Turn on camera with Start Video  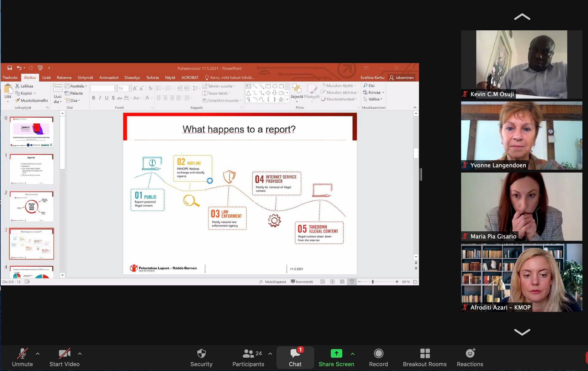click(64, 357)
